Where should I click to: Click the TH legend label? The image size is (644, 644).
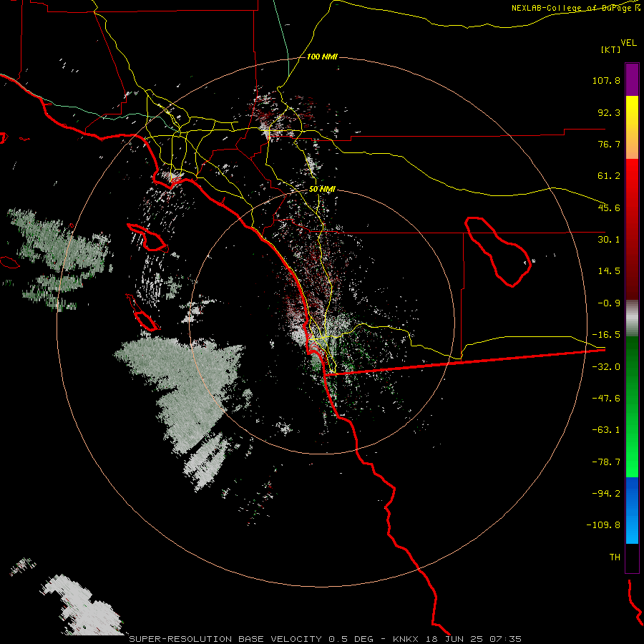tap(615, 557)
